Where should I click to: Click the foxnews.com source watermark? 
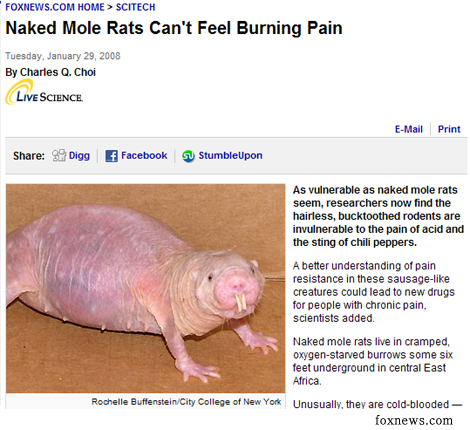414,420
